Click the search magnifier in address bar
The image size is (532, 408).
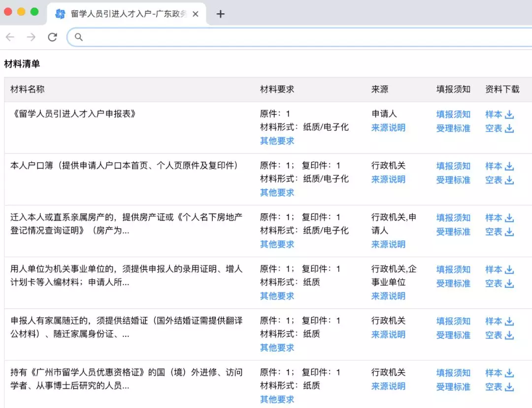click(x=78, y=37)
